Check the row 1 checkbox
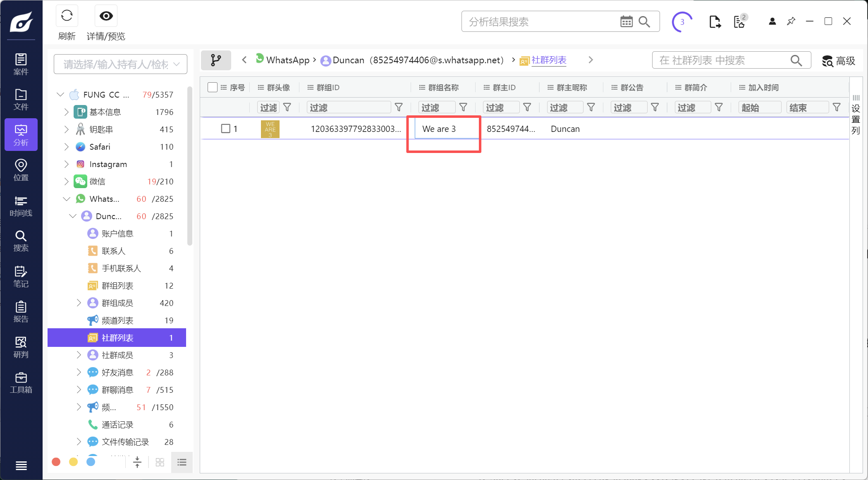This screenshot has width=868, height=480. coord(225,129)
